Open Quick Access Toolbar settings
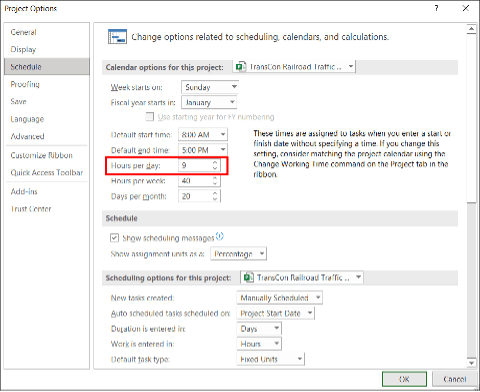 (x=47, y=173)
